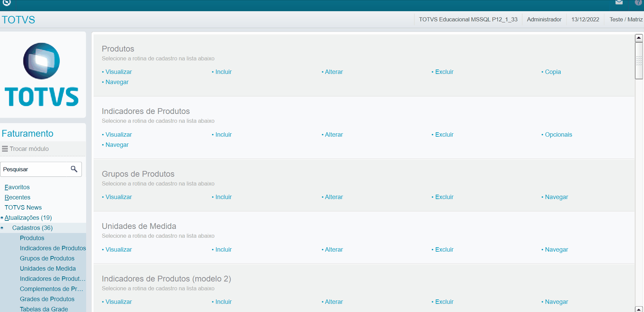
Task: Open Recentes in the sidebar
Action: click(18, 197)
